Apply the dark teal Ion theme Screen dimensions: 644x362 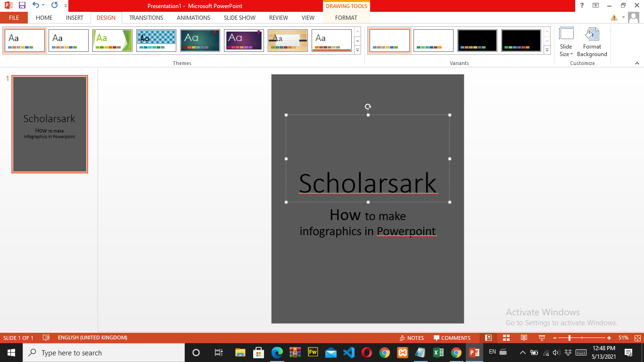click(200, 41)
